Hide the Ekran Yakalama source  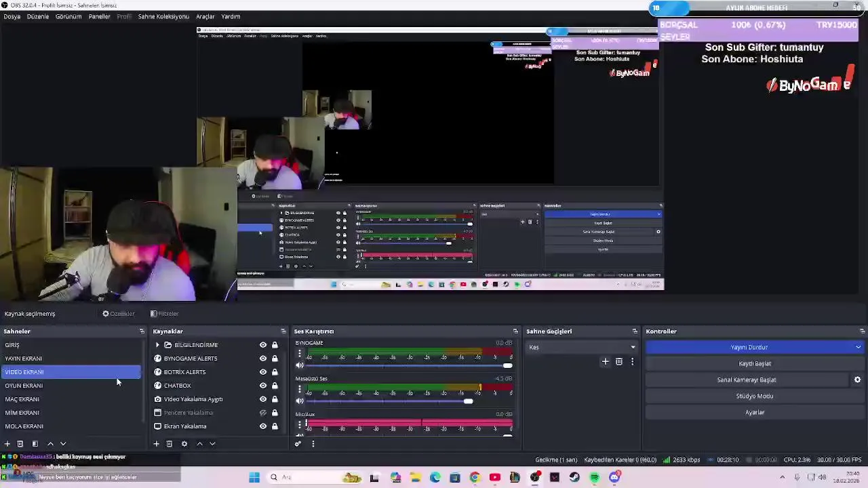pyautogui.click(x=263, y=426)
